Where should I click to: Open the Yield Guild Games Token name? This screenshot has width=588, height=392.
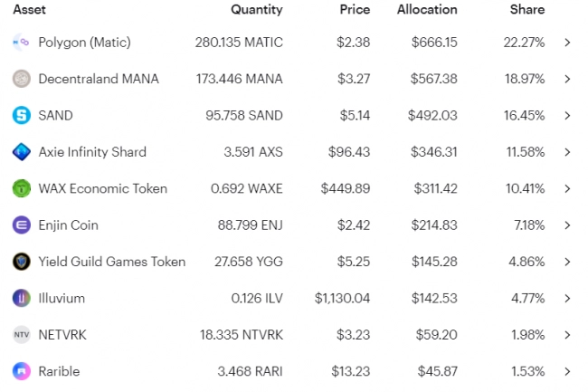click(112, 262)
